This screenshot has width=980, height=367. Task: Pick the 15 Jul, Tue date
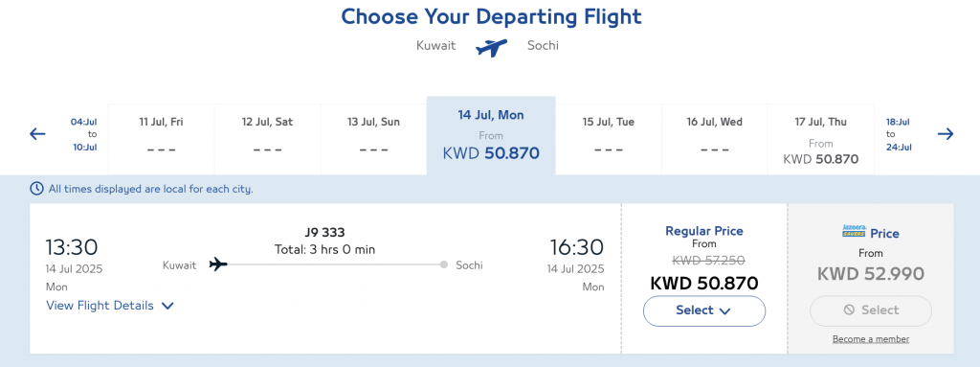coord(608,140)
